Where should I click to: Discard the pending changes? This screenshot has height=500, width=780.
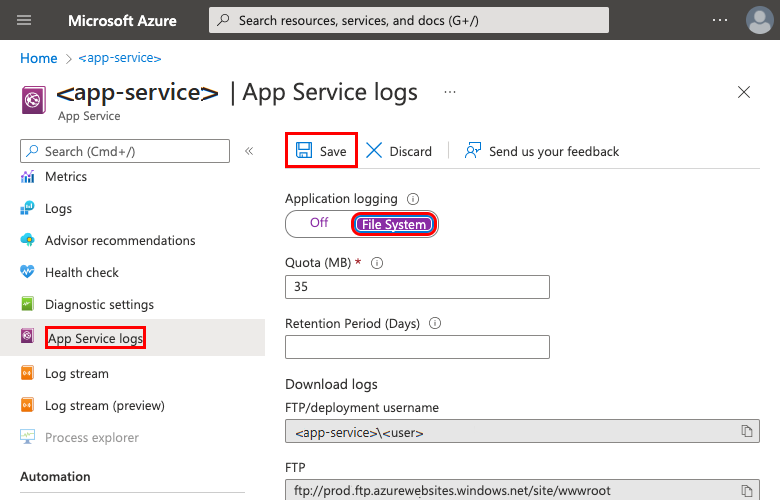(399, 151)
